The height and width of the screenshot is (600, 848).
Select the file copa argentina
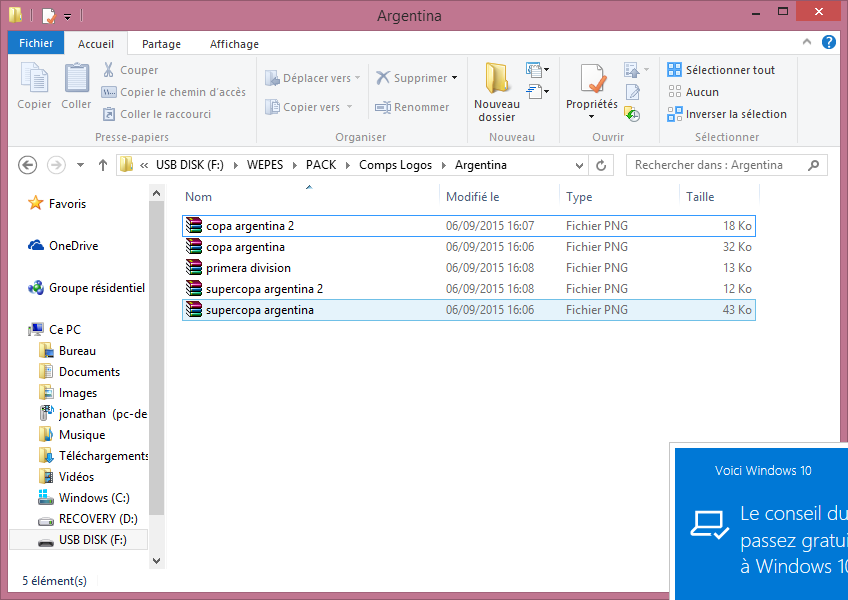coord(469,247)
